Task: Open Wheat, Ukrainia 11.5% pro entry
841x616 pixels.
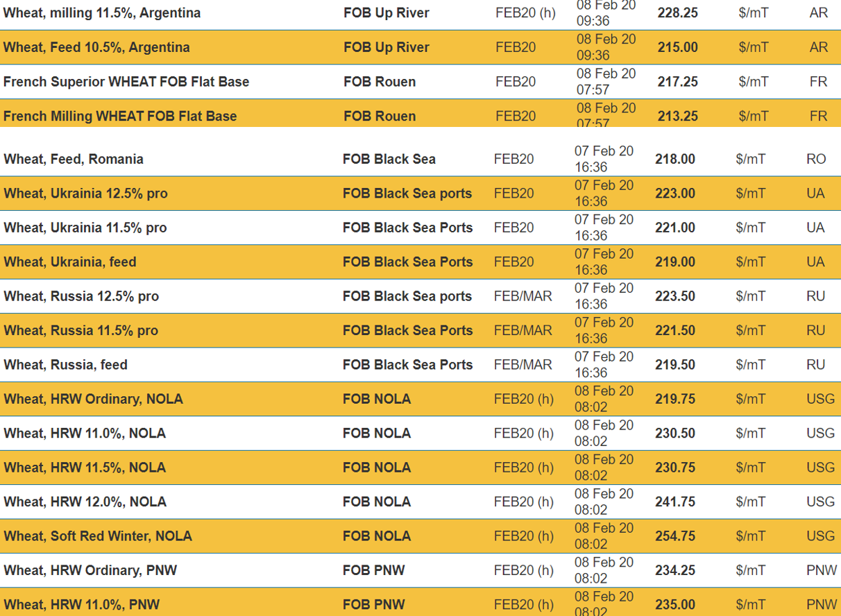Action: (85, 228)
